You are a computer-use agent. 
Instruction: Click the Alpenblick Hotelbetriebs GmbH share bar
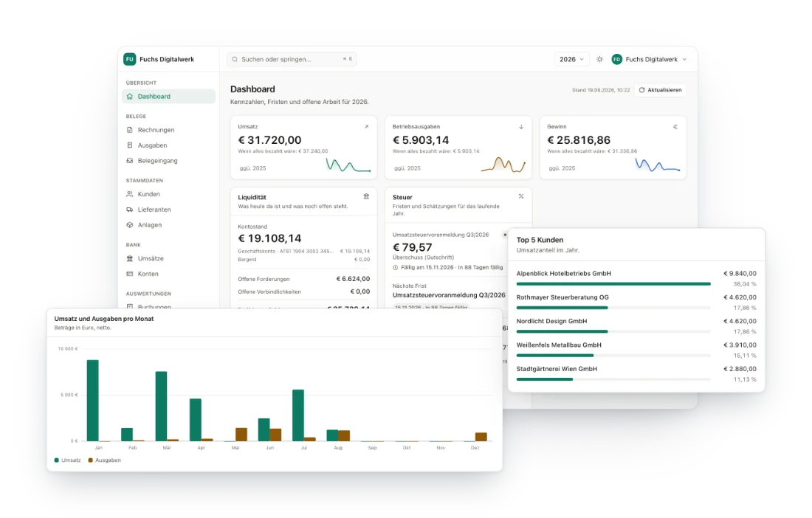coord(613,284)
